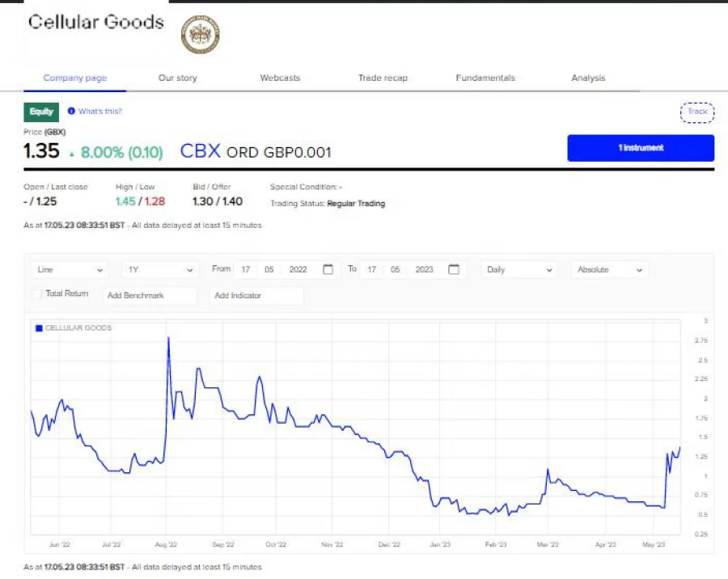Open the From date calendar picker

click(327, 269)
